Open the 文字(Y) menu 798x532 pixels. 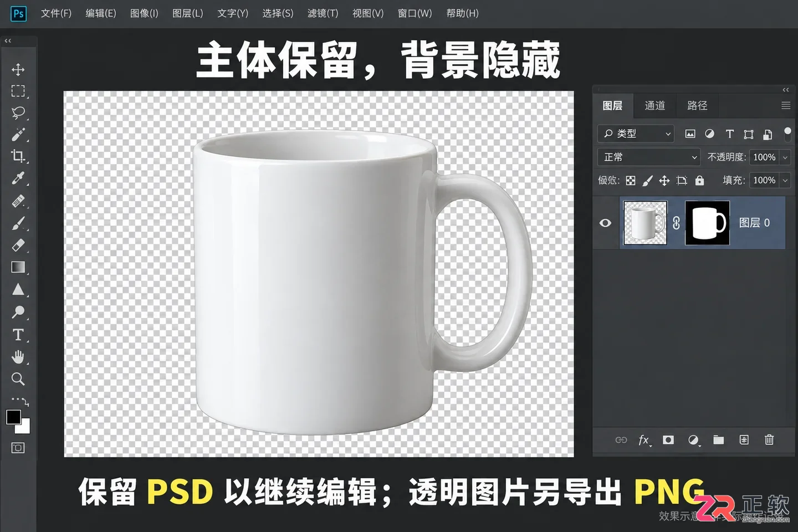233,13
